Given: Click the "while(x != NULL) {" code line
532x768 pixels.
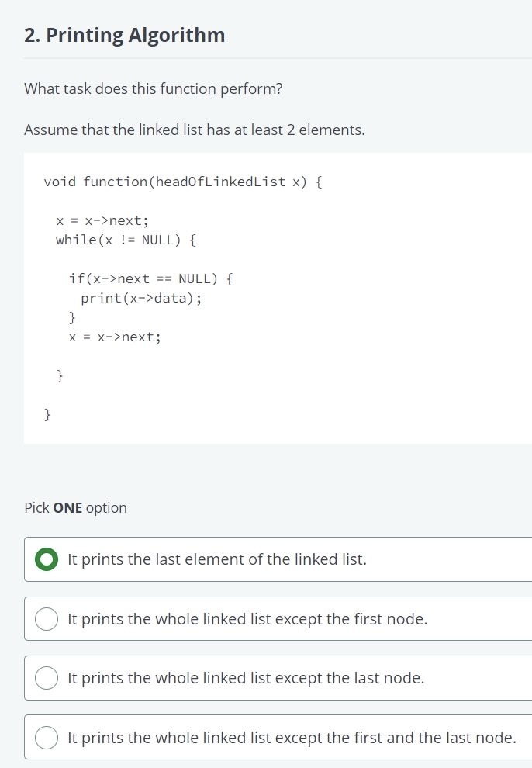Looking at the screenshot, I should pos(126,240).
